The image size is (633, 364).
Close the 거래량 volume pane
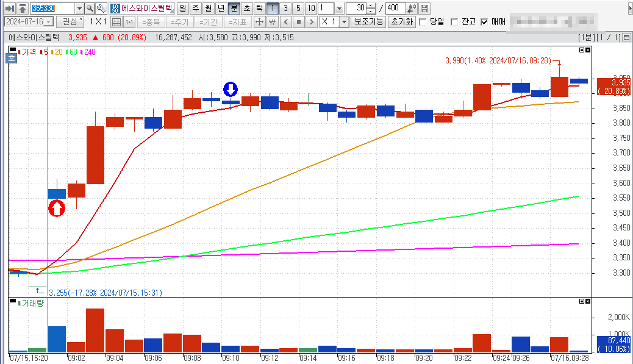[588, 301]
